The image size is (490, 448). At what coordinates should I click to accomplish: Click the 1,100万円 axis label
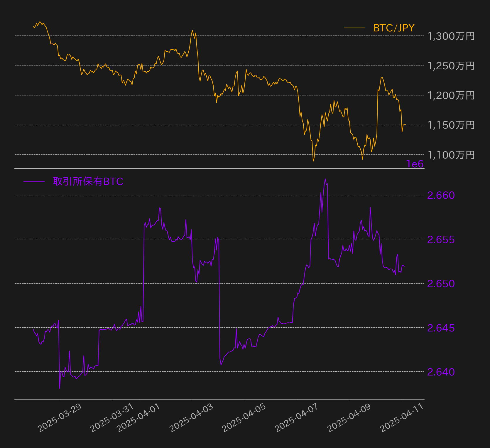pos(451,155)
